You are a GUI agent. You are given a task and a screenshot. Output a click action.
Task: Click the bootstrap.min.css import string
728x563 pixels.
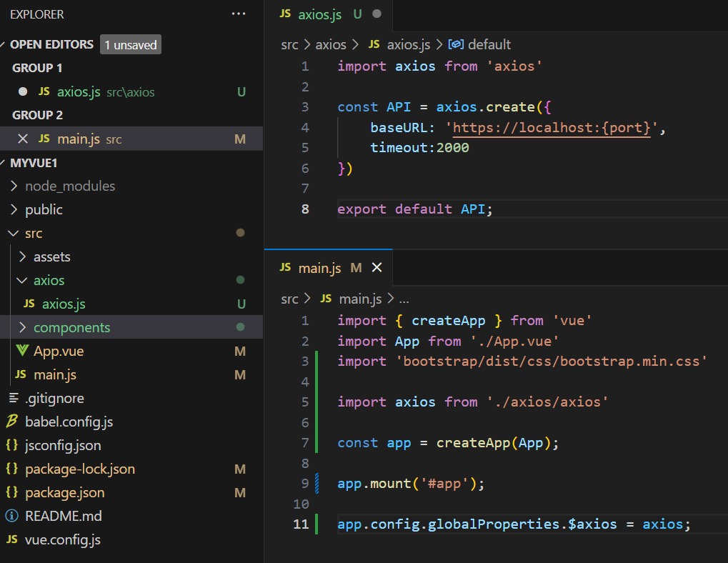(551, 362)
